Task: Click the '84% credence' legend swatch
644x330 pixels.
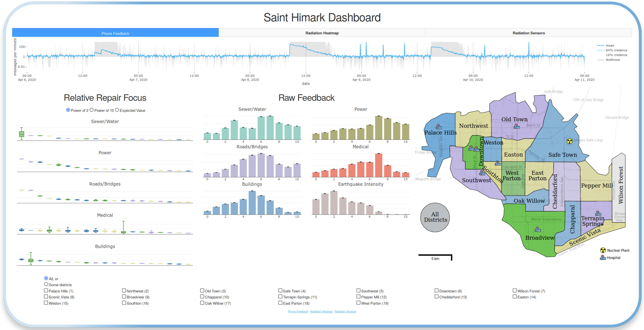Action: click(x=601, y=50)
